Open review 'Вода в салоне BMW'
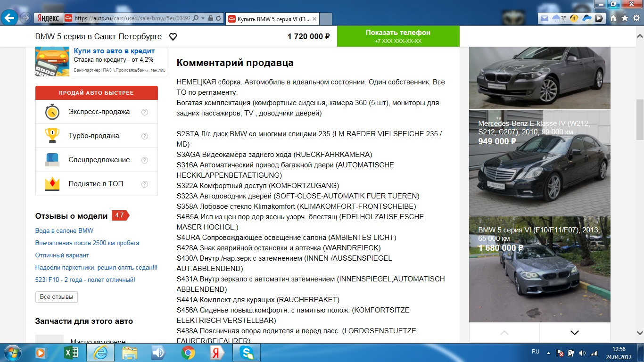 pyautogui.click(x=64, y=231)
